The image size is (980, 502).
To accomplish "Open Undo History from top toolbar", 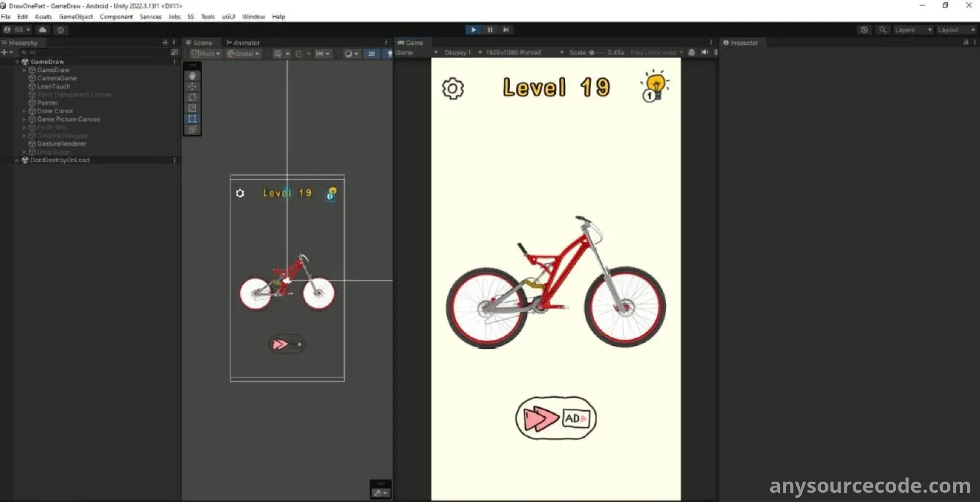I will coord(864,30).
